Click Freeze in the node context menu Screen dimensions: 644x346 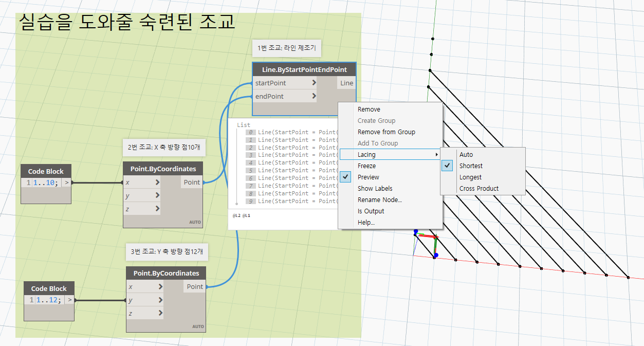click(x=390, y=166)
